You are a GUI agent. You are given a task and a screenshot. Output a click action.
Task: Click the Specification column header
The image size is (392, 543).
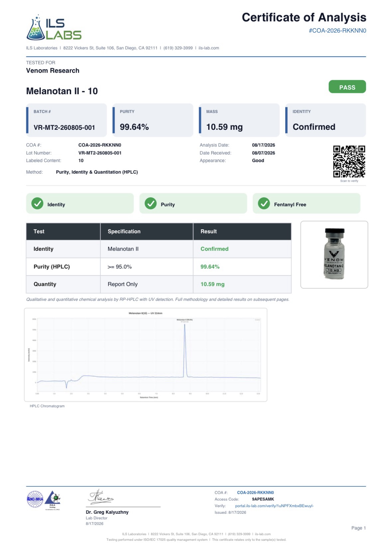[x=147, y=232]
